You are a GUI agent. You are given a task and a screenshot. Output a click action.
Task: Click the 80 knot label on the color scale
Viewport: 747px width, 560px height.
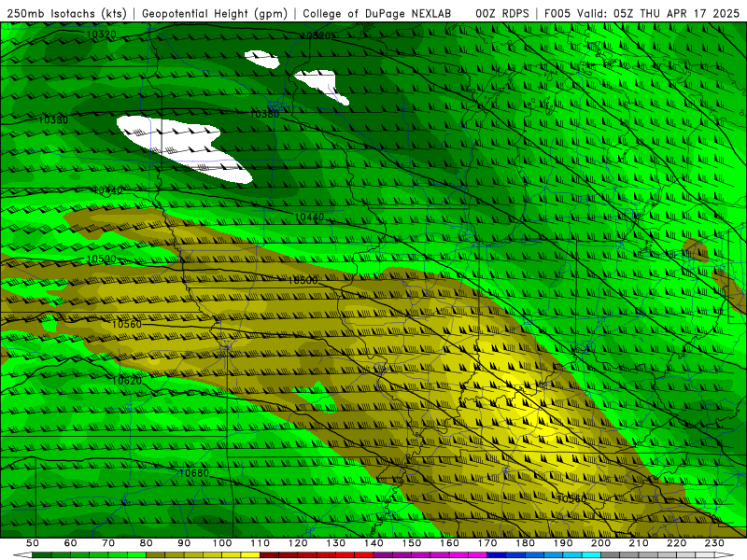pos(147,543)
